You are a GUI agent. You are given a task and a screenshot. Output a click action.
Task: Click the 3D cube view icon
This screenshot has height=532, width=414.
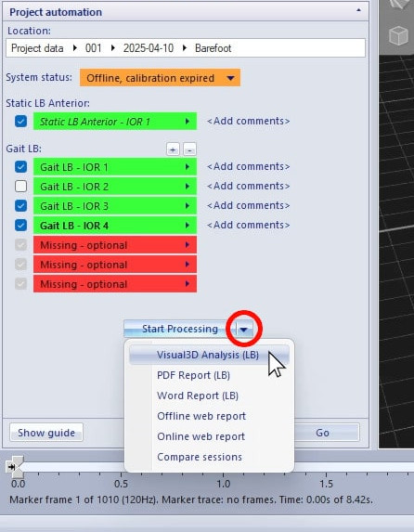point(398,35)
